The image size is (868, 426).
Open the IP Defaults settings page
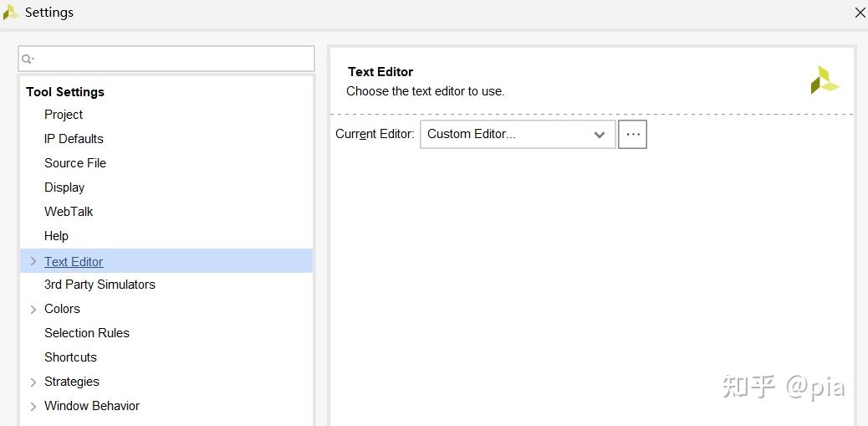tap(74, 139)
